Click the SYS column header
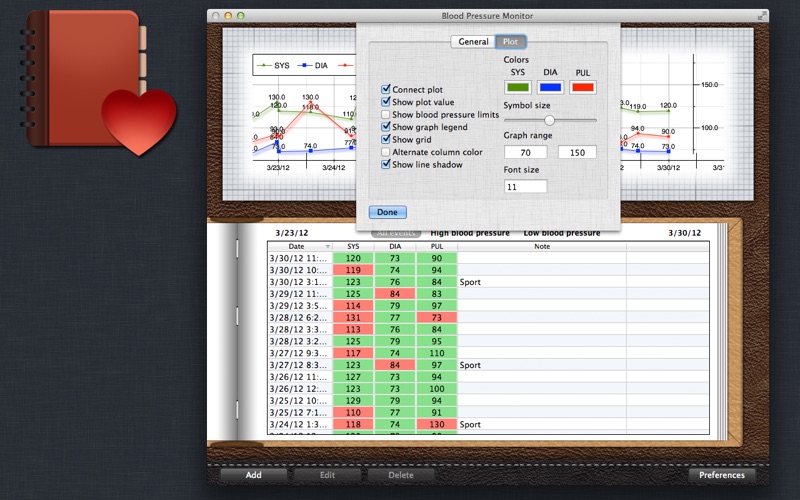 click(x=353, y=246)
